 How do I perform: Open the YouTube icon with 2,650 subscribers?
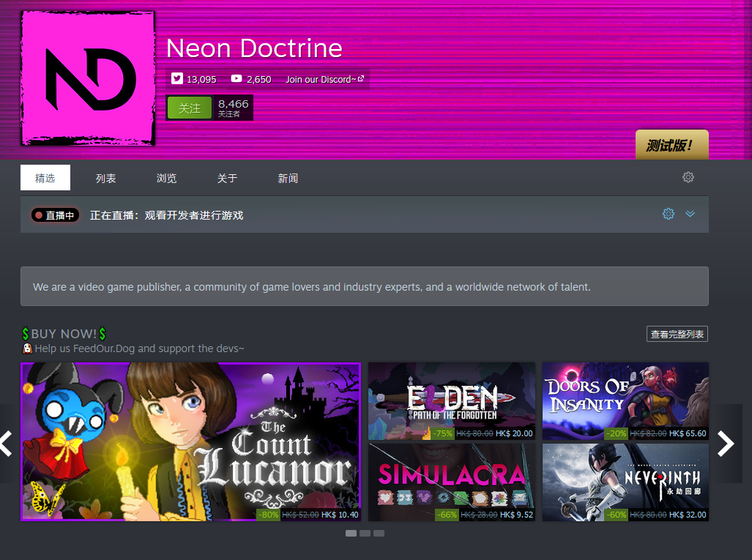pos(237,78)
